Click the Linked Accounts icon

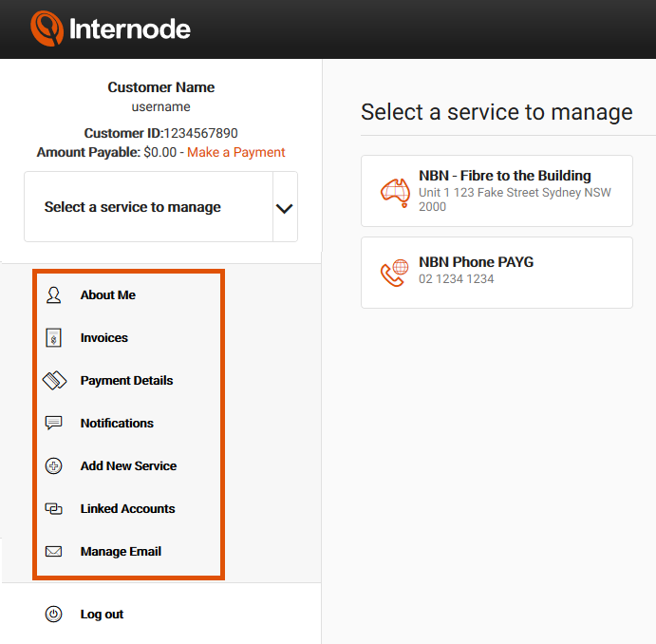point(53,509)
